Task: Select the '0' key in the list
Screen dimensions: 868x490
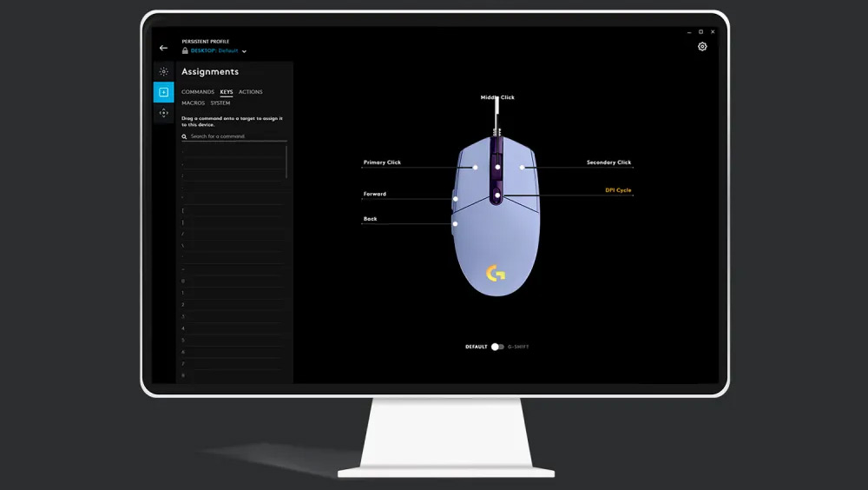Action: (233, 281)
